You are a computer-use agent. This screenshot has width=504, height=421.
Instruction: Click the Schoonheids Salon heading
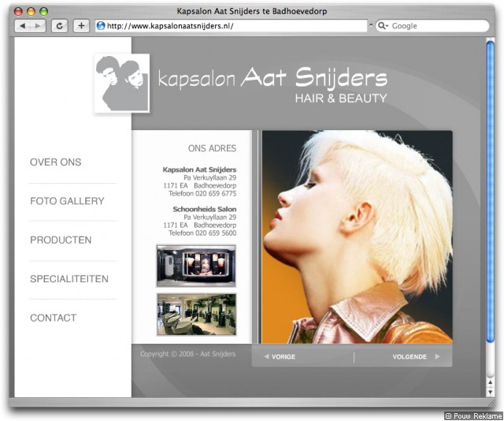pyautogui.click(x=205, y=209)
